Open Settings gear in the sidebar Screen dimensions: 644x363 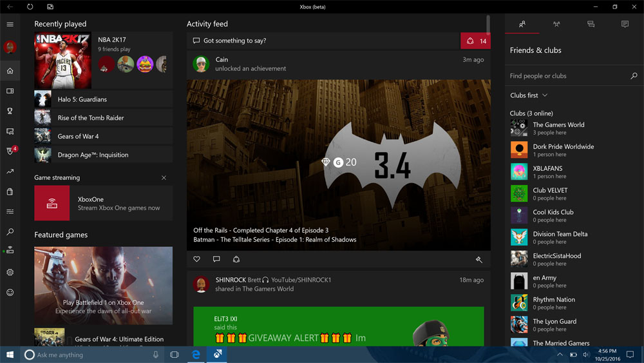[10, 272]
